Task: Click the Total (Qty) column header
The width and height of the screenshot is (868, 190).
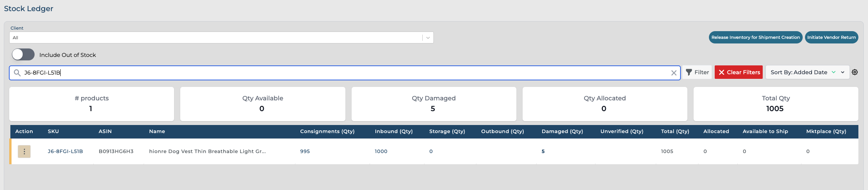Action: 675,132
